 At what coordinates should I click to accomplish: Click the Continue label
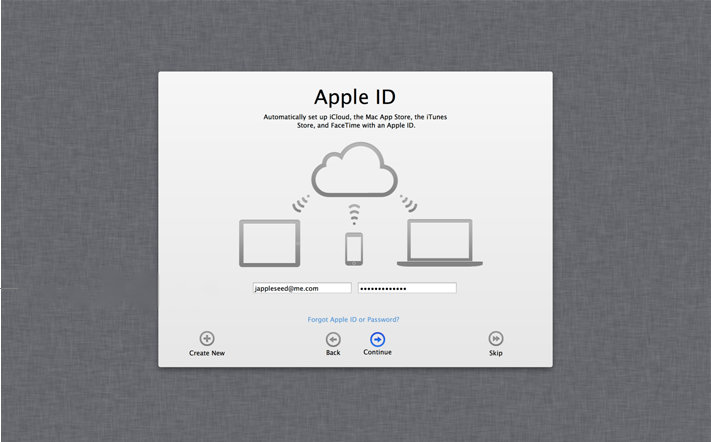(x=377, y=352)
